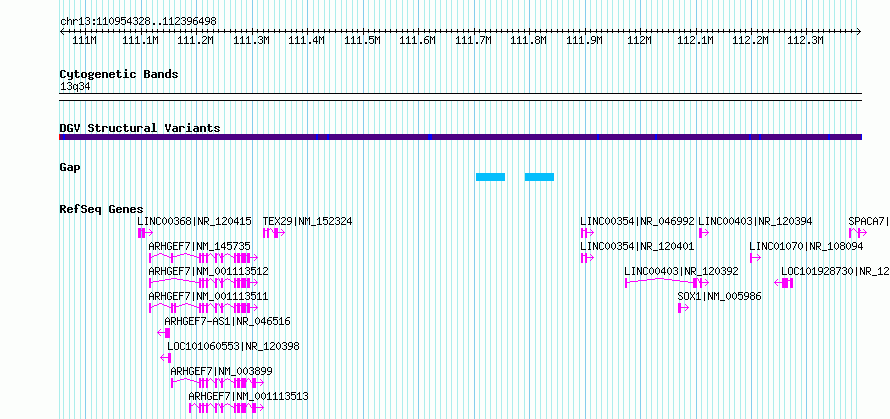Select the ARHGEF7-AS1|NR_046516 antisense glyph

click(x=164, y=333)
